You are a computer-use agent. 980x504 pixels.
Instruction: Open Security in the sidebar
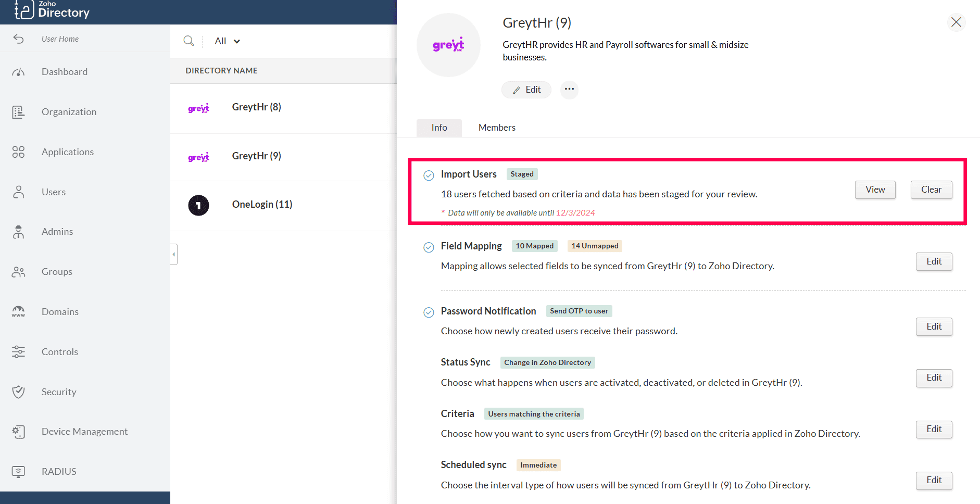tap(59, 392)
